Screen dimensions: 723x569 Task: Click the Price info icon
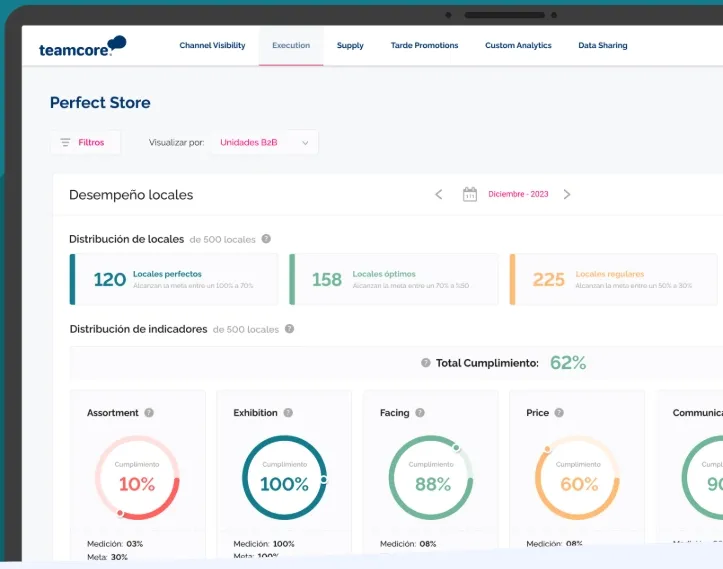pyautogui.click(x=559, y=413)
